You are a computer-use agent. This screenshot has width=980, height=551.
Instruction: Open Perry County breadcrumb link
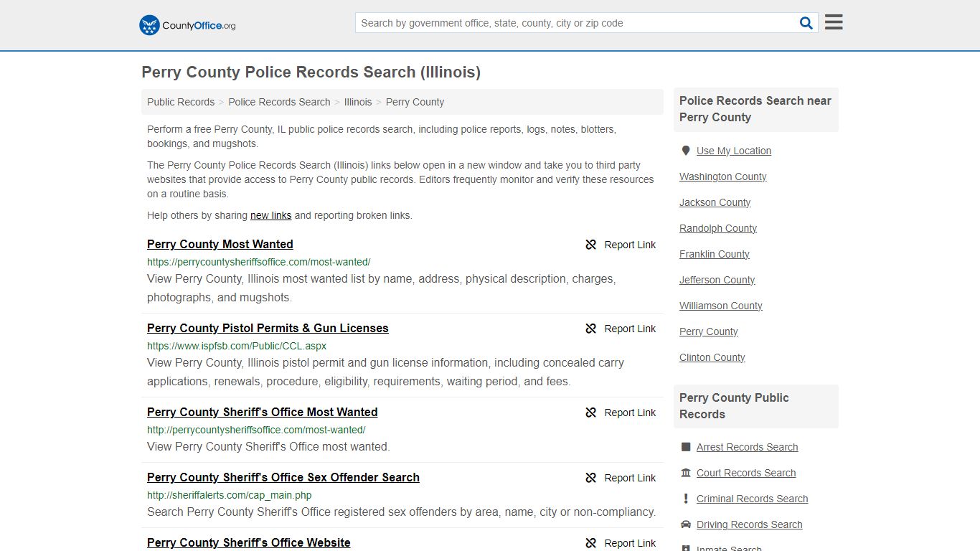click(x=415, y=102)
